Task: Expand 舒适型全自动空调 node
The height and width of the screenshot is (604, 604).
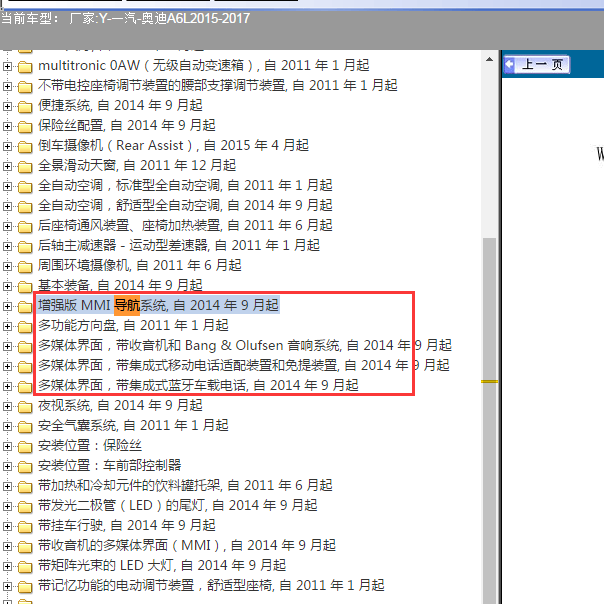Action: [7, 206]
